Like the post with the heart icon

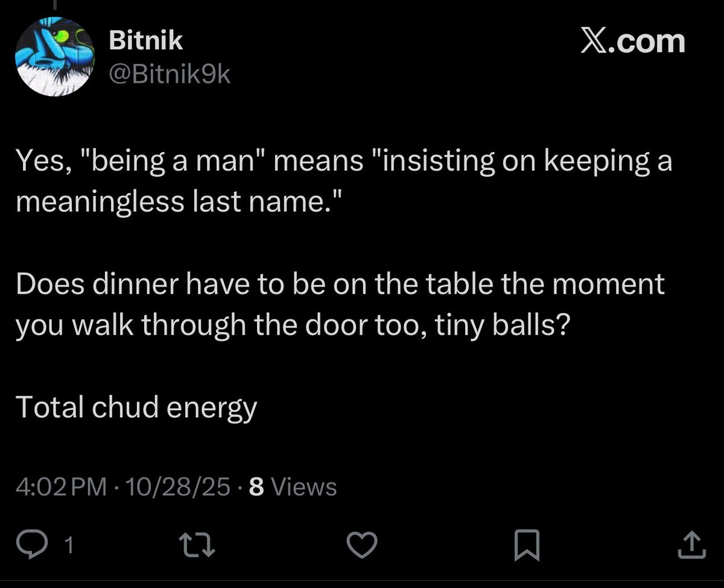tap(363, 545)
